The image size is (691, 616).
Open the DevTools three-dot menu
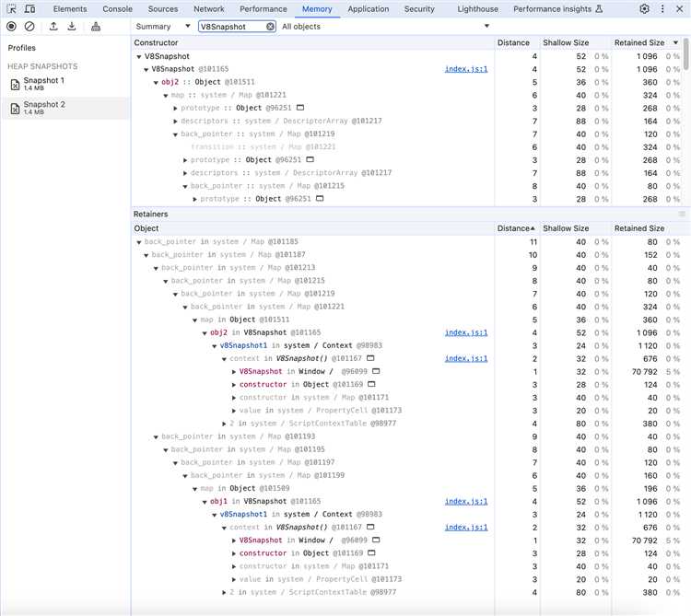pos(662,9)
